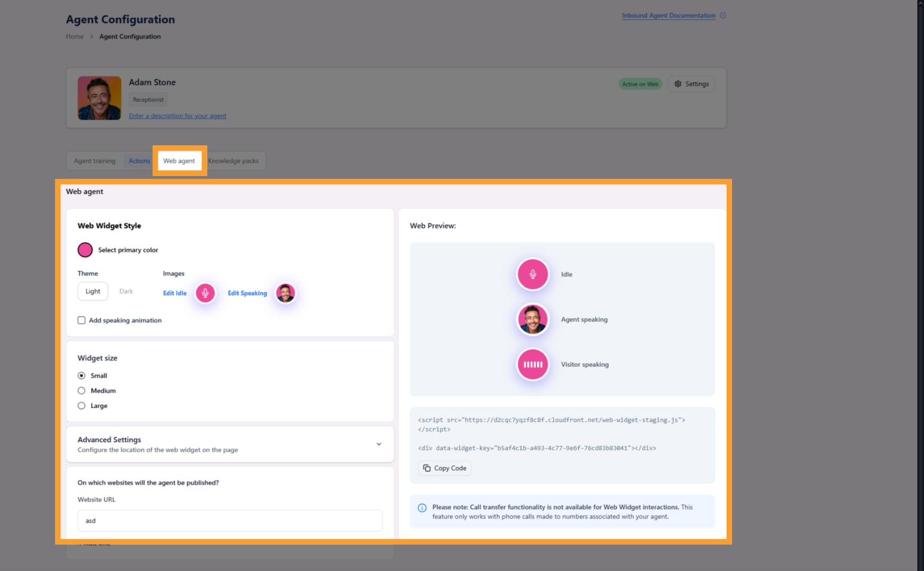Image resolution: width=924 pixels, height=571 pixels.
Task: Click the Idle microphone icon in Web Preview
Action: [533, 274]
